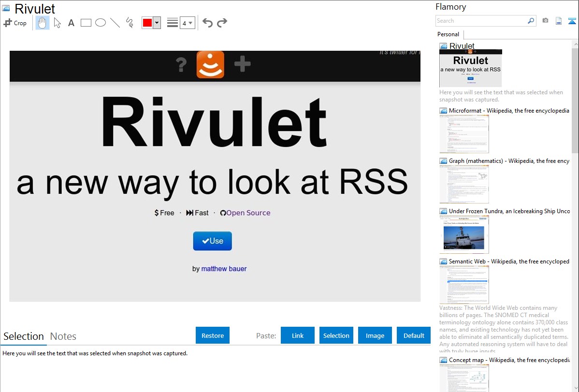Open the Selection tab
This screenshot has width=579, height=392.
24,336
